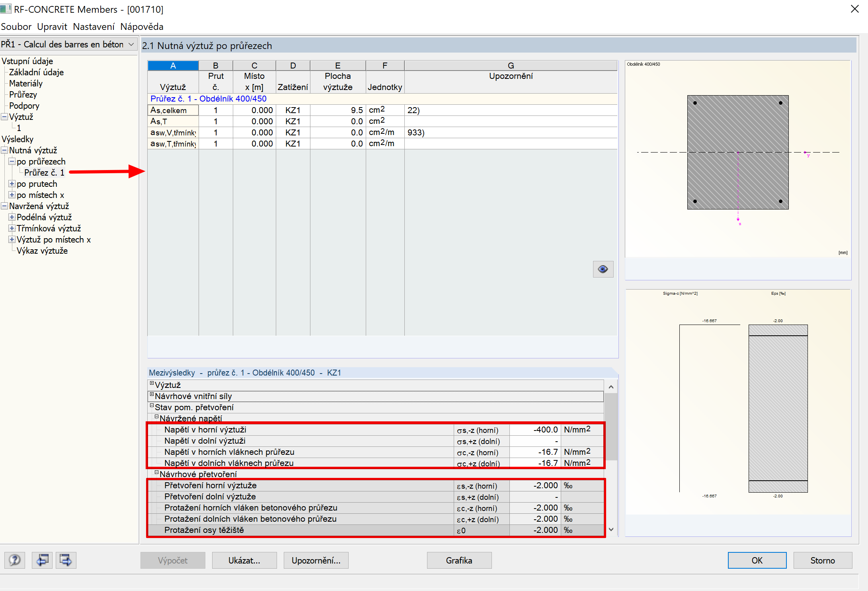Click the RF-CONCRETE Members title bar icon
The image size is (868, 591).
pos(6,9)
